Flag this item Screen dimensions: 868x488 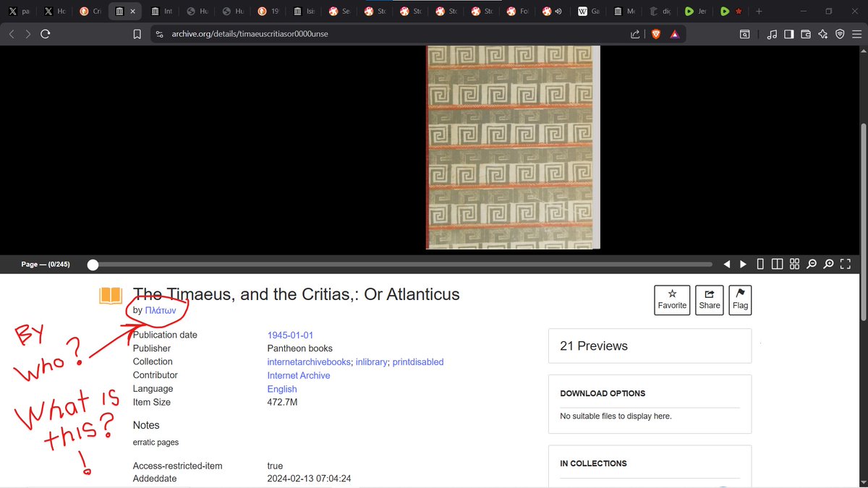point(740,299)
